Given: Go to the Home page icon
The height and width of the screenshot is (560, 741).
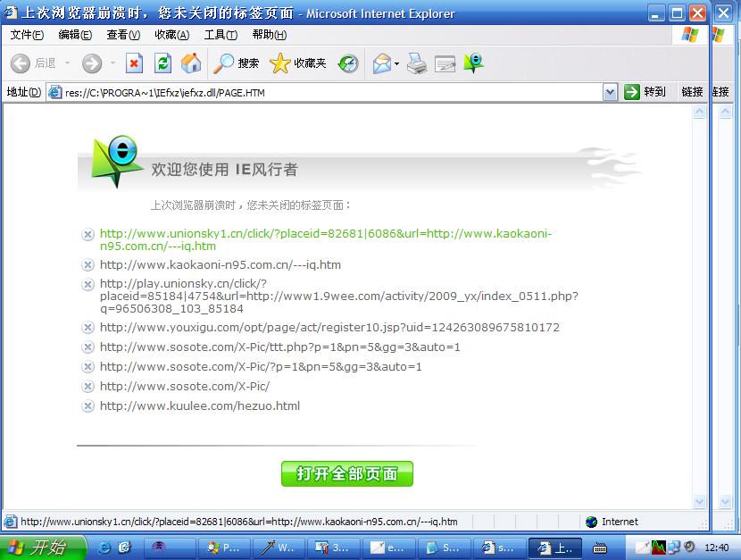Looking at the screenshot, I should [x=191, y=63].
